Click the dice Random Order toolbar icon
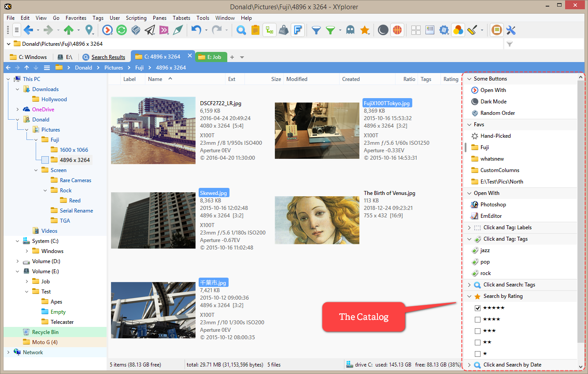Screen dimensions: 588x374 tap(136, 30)
